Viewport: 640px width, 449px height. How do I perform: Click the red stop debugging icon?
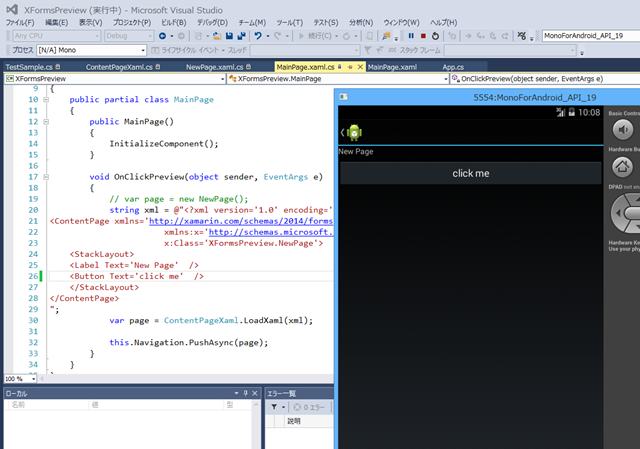tap(423, 35)
